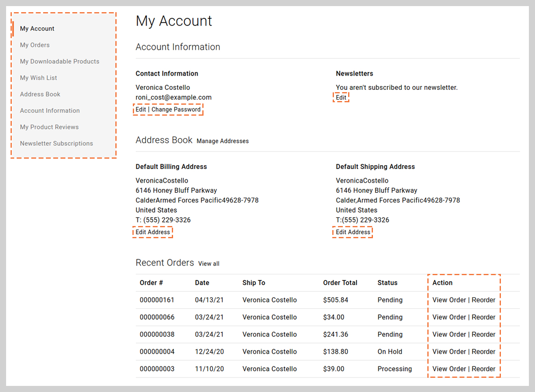Screen dimensions: 535x392
Task: Open My Account in sidebar
Action: pyautogui.click(x=37, y=29)
